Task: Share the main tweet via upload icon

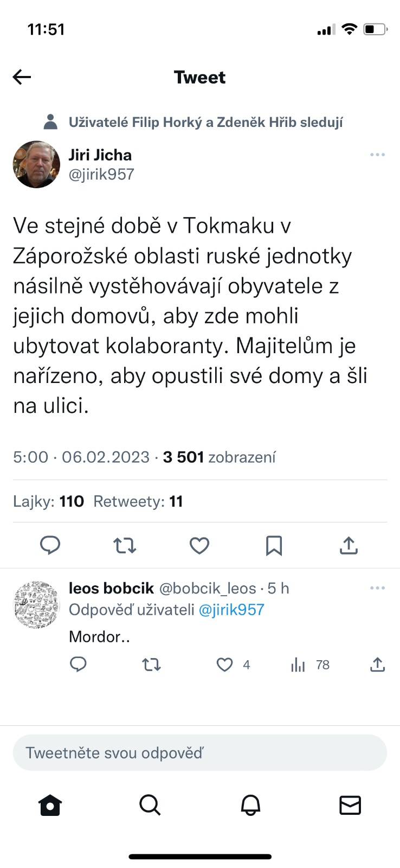Action: (349, 545)
